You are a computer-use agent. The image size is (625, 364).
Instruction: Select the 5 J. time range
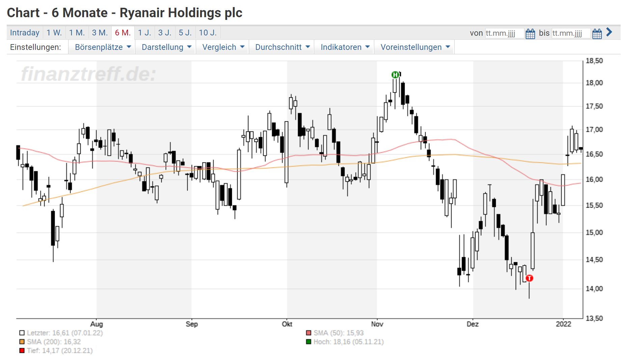(x=185, y=33)
